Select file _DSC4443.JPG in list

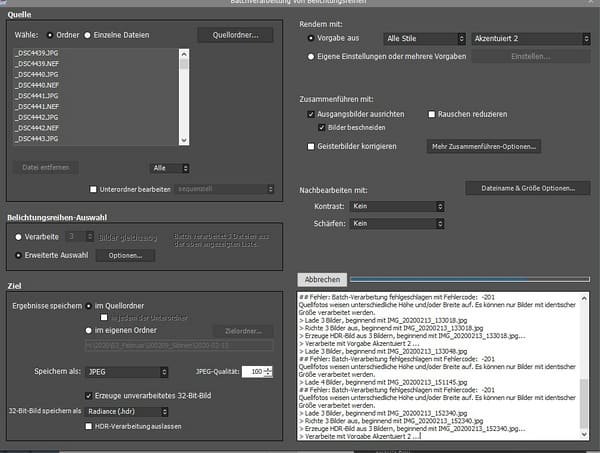point(37,139)
